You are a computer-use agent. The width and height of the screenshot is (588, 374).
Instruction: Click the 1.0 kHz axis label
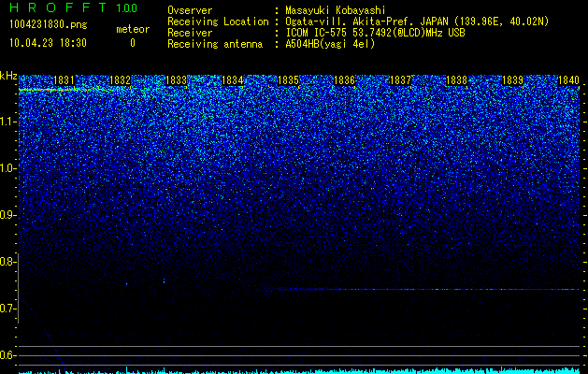tap(7, 168)
